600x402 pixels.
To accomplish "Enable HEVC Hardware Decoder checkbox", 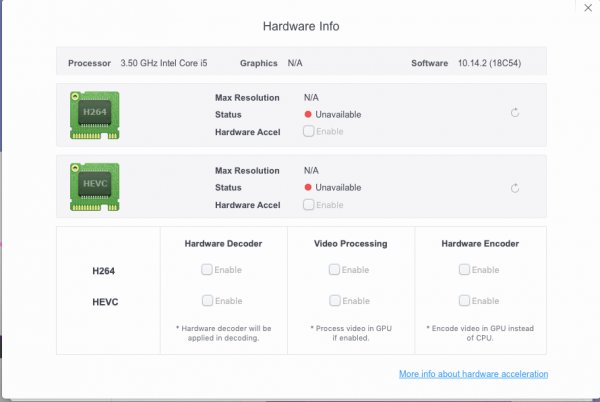I will (x=206, y=300).
